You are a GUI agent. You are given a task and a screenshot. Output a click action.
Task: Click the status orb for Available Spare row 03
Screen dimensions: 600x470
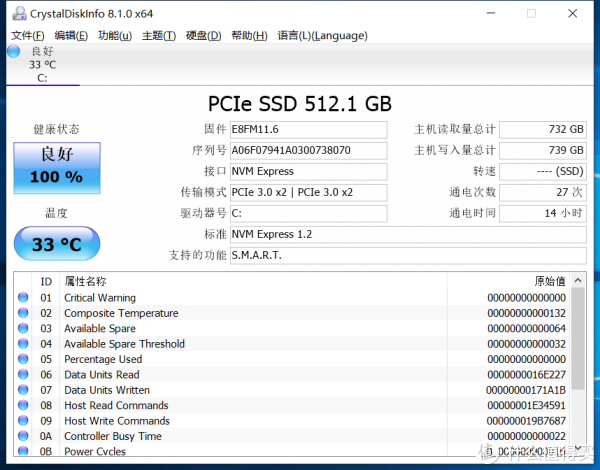(23, 328)
